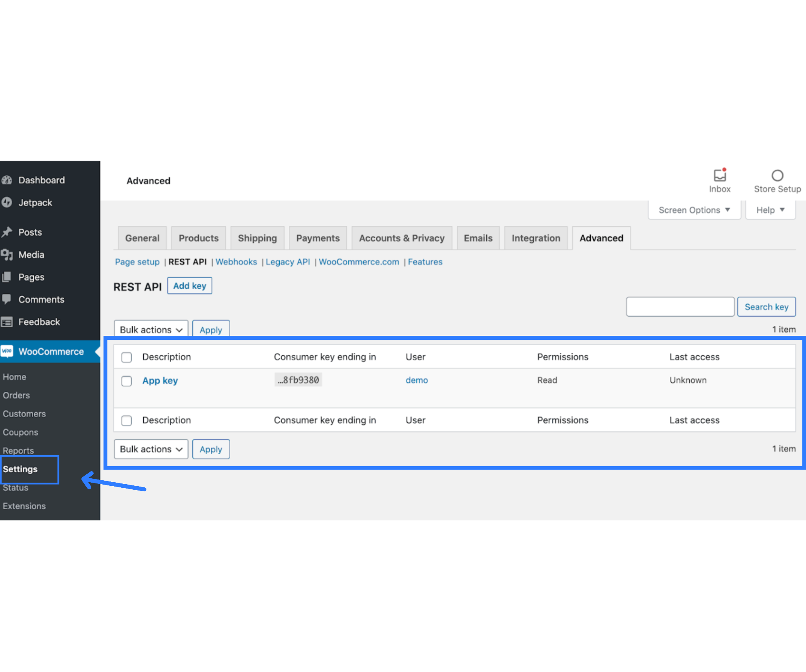Check the bottom table header checkbox
Viewport: 806px width, 672px height.
pyautogui.click(x=126, y=420)
